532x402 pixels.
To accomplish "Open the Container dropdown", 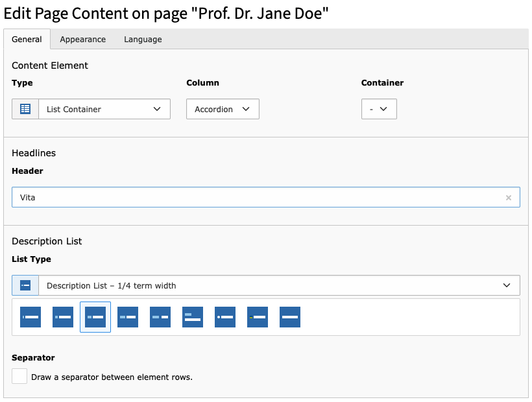I will [x=379, y=109].
